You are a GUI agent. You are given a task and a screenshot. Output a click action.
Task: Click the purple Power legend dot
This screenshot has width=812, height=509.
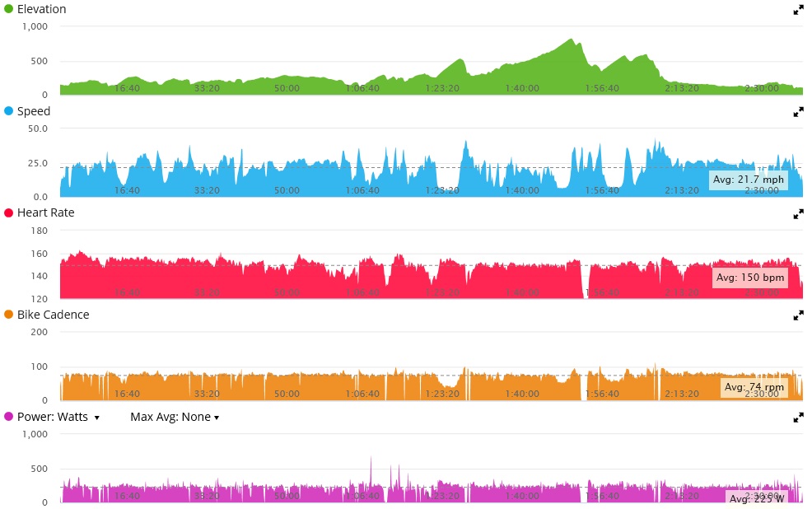(8, 416)
